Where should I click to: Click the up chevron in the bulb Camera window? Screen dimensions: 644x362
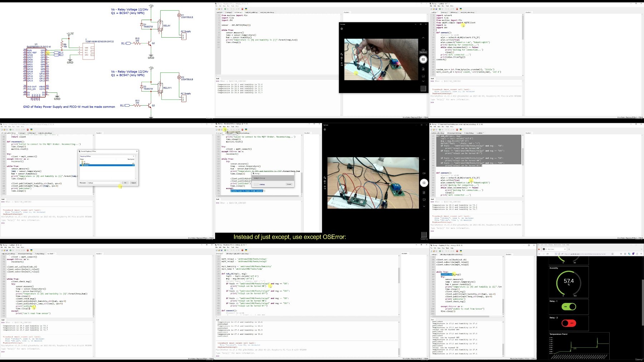[x=424, y=160]
